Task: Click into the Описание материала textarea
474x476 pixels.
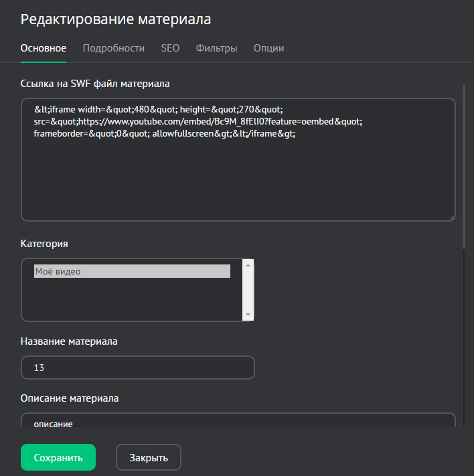Action: click(x=238, y=423)
